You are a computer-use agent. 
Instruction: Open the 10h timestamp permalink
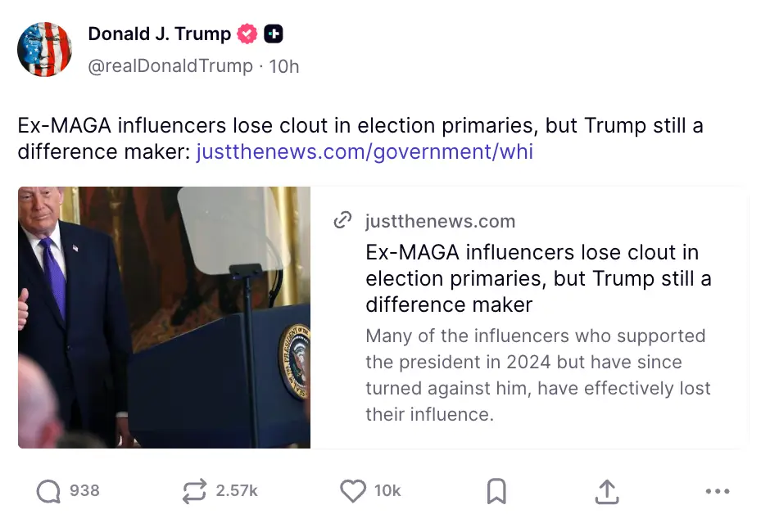[x=283, y=65]
